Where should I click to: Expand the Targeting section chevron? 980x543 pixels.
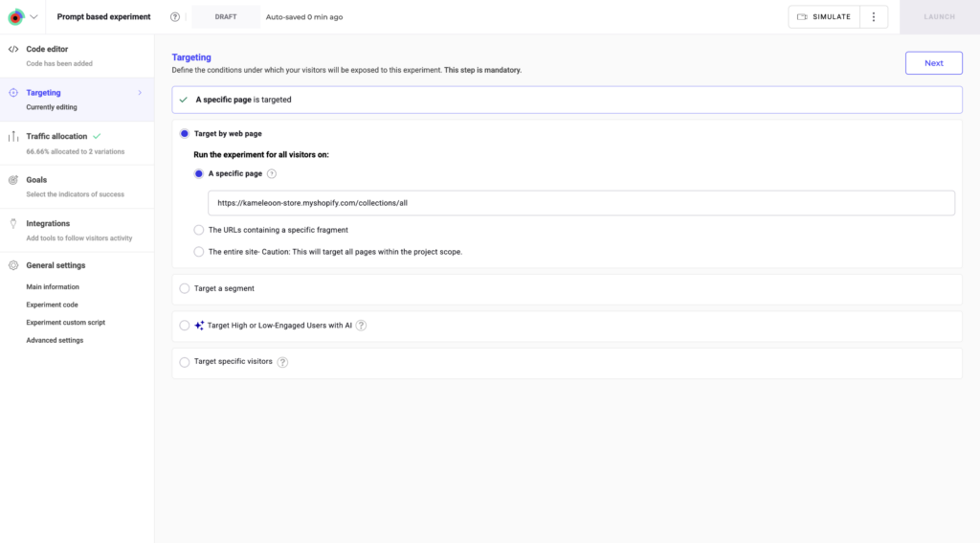click(140, 93)
